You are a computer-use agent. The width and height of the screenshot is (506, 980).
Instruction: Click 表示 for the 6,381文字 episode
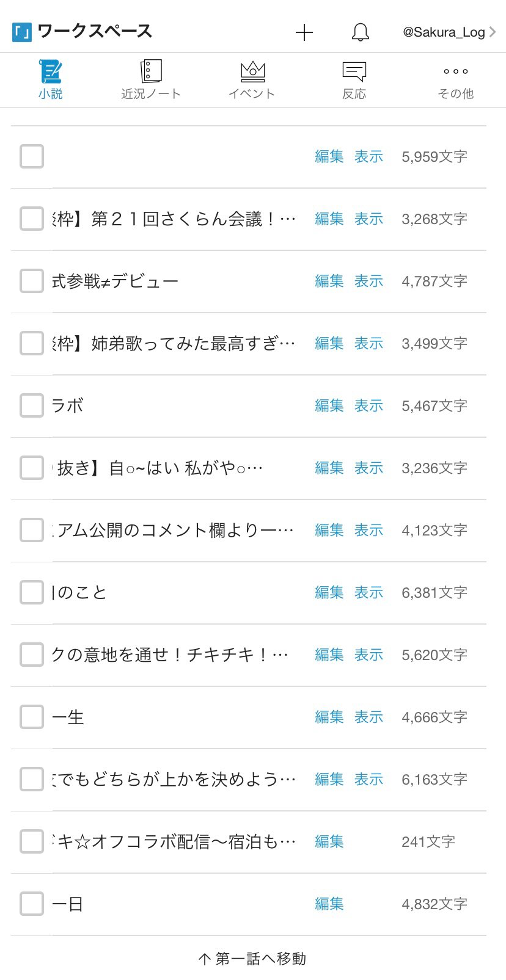[x=369, y=592]
